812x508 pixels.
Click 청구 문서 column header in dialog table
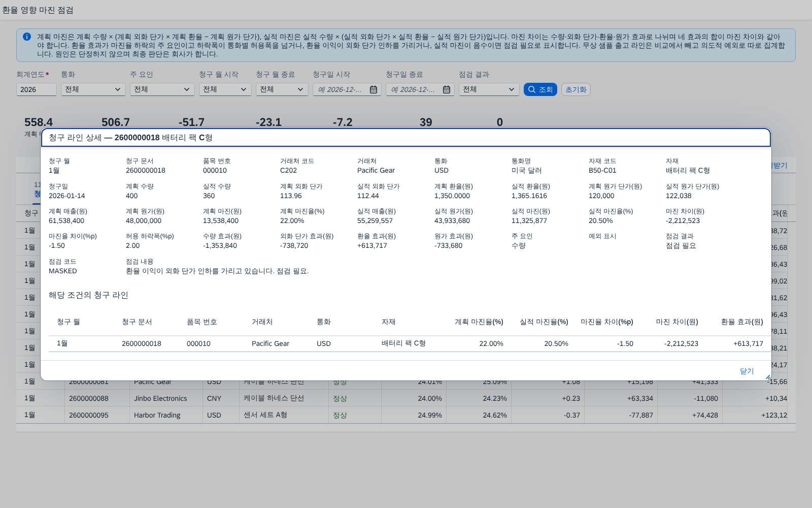click(x=137, y=322)
